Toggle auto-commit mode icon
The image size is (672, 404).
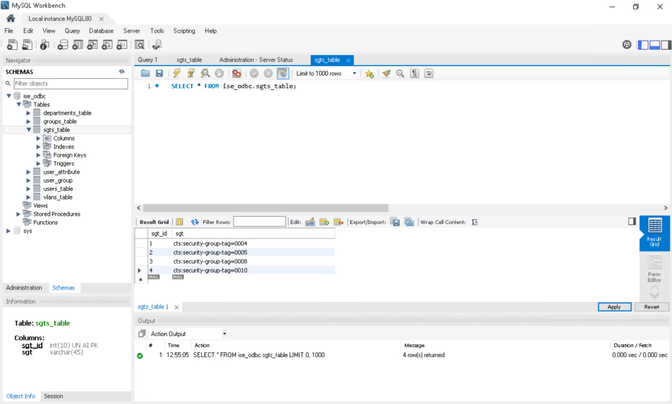tap(282, 73)
